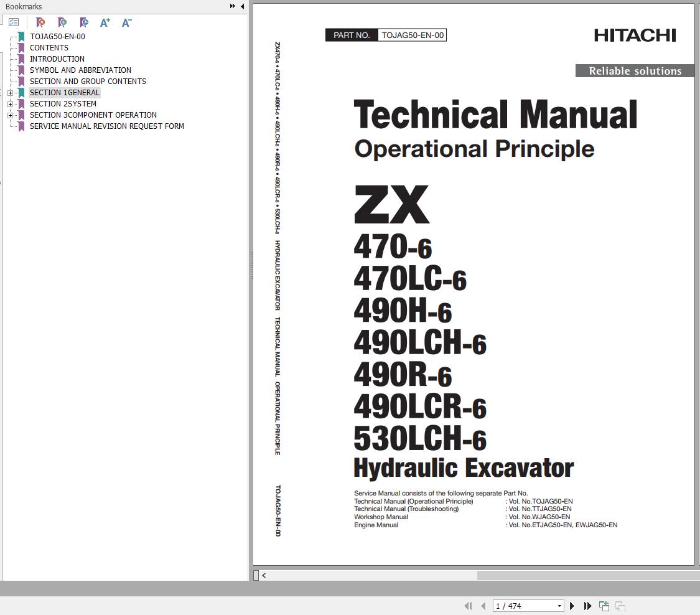Screen dimensions: 700x615
Task: Expand SECTION 2SYSTEM bookmark
Action: pos(11,104)
